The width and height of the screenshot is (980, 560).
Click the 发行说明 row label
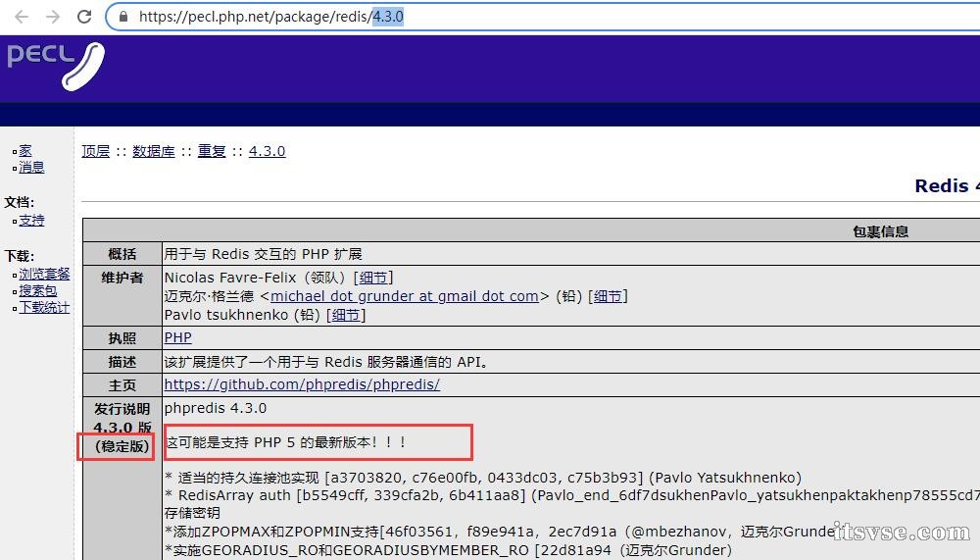click(122, 409)
